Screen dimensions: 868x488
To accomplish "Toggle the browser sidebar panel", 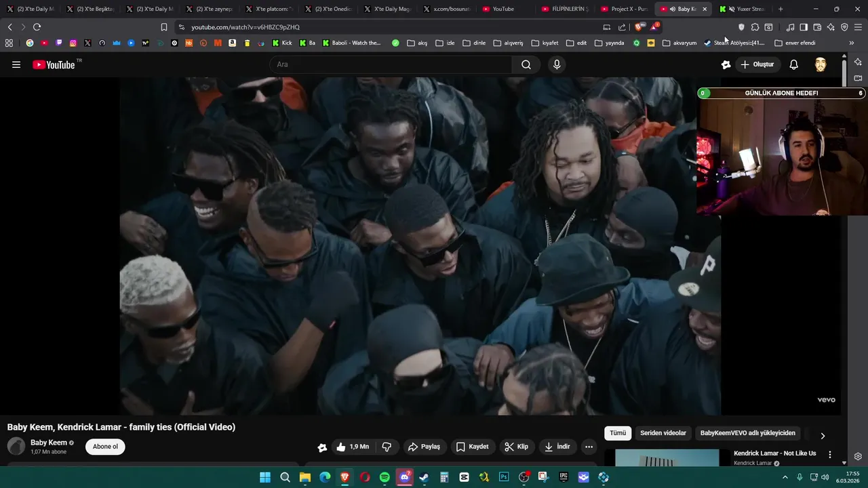I will pos(804,27).
